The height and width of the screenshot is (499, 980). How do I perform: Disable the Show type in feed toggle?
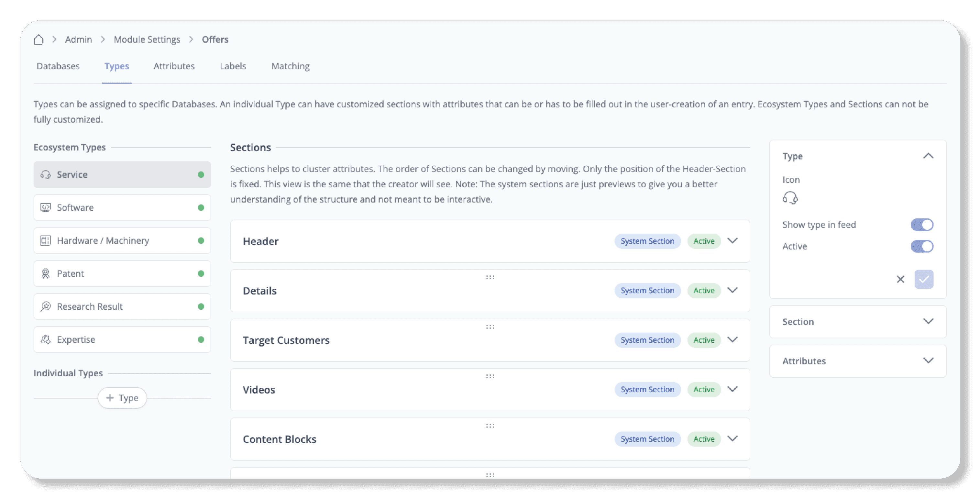(x=921, y=225)
